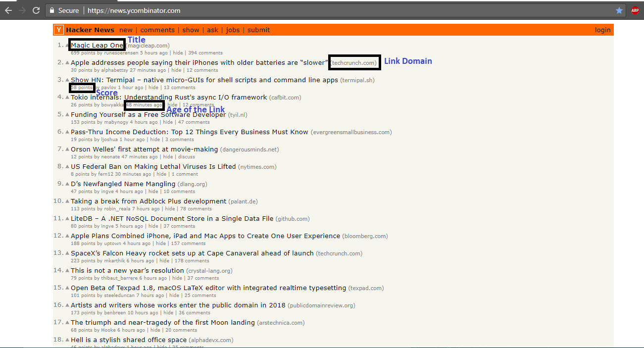
Task: Open the Magic Leap One story title
Action: (x=97, y=46)
